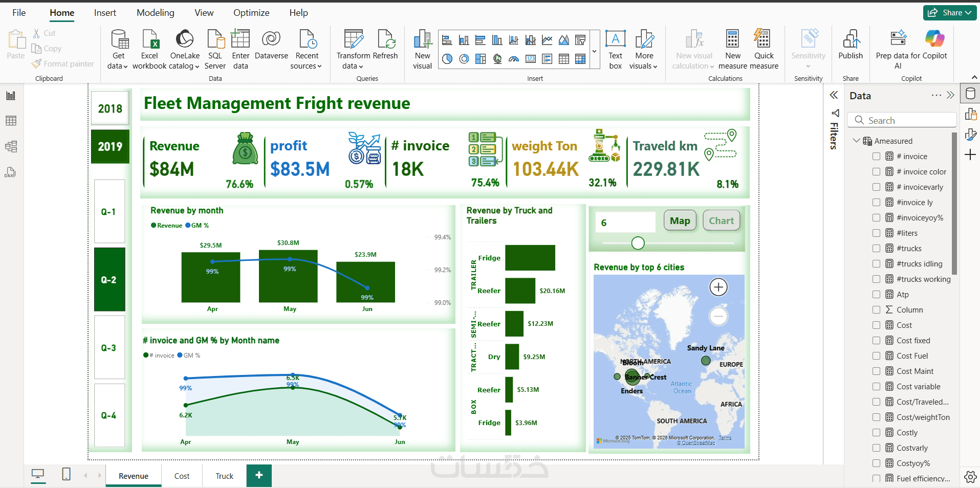Select the Cost measure checkbox

tap(877, 325)
